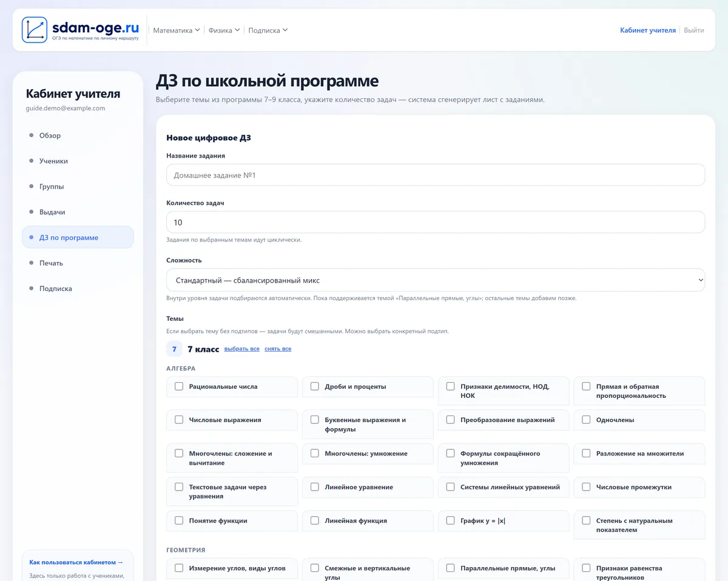Click снять все for 7 класс
Screen dimensions: 728x581
278,349
